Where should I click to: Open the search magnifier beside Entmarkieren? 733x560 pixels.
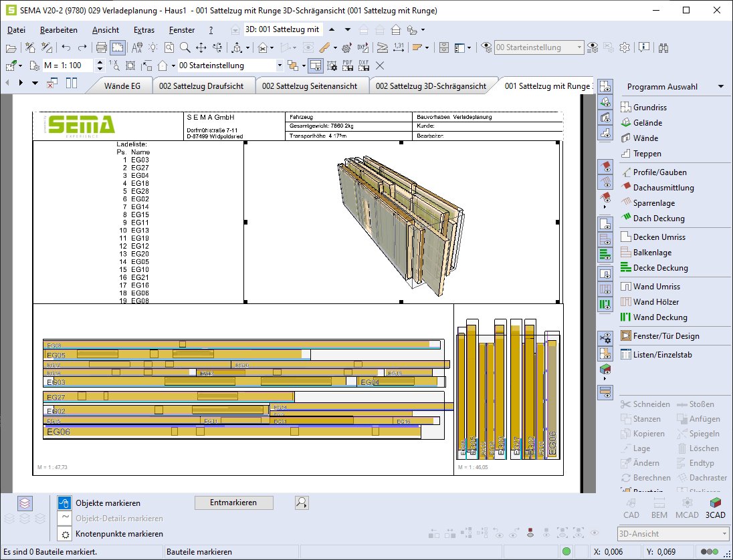302,503
